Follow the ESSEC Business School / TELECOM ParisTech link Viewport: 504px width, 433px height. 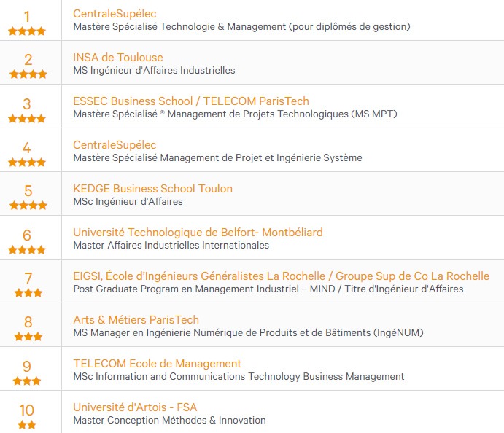coord(191,101)
